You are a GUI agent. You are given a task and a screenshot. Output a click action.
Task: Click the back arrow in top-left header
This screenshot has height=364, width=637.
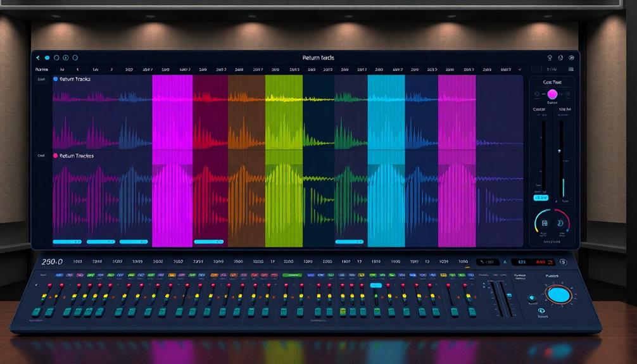38,58
